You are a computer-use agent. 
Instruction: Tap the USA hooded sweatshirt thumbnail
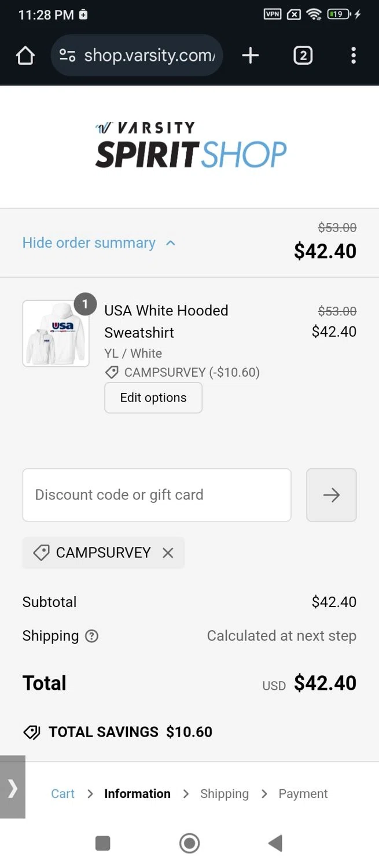pos(56,333)
